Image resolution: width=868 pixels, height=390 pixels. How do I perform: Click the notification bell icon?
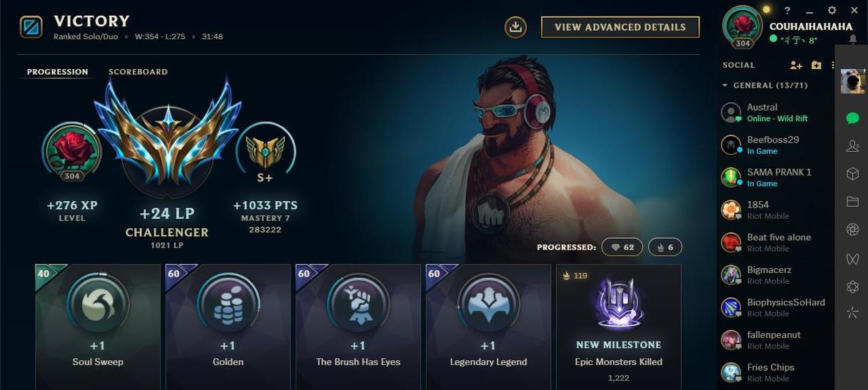tap(852, 39)
